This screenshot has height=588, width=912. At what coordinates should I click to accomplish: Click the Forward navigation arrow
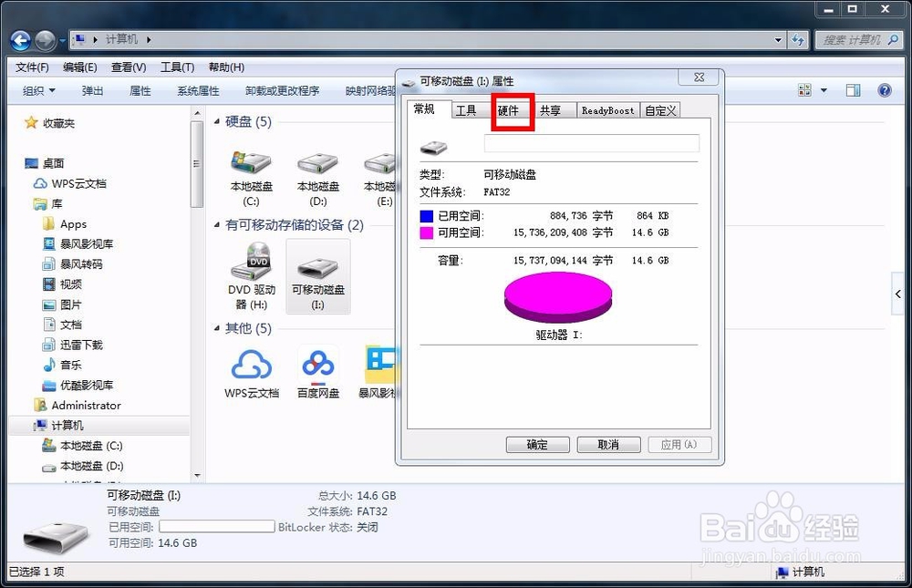tap(45, 40)
